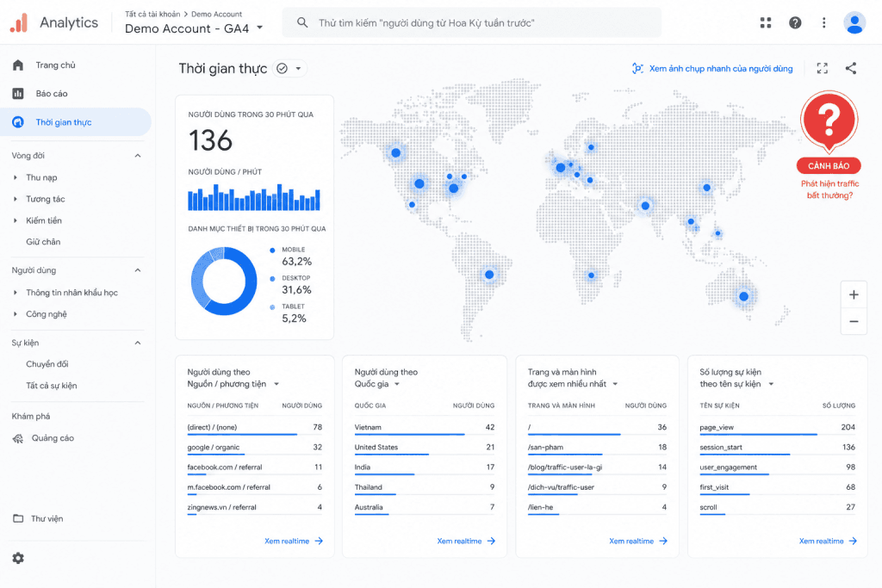Select Chuyển đổi in the sidebar

[47, 364]
